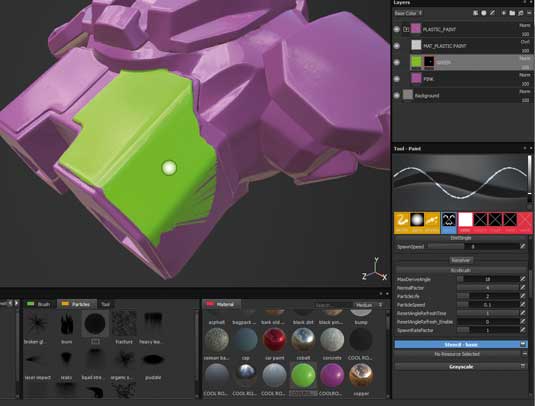Click pencil icon next to ParticleLife
The width and height of the screenshot is (535, 406).
tap(523, 296)
